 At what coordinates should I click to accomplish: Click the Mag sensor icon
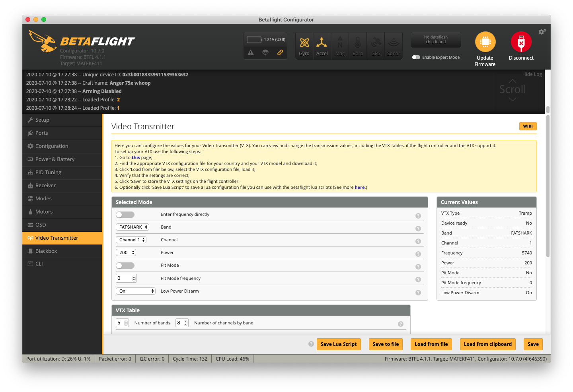(340, 46)
